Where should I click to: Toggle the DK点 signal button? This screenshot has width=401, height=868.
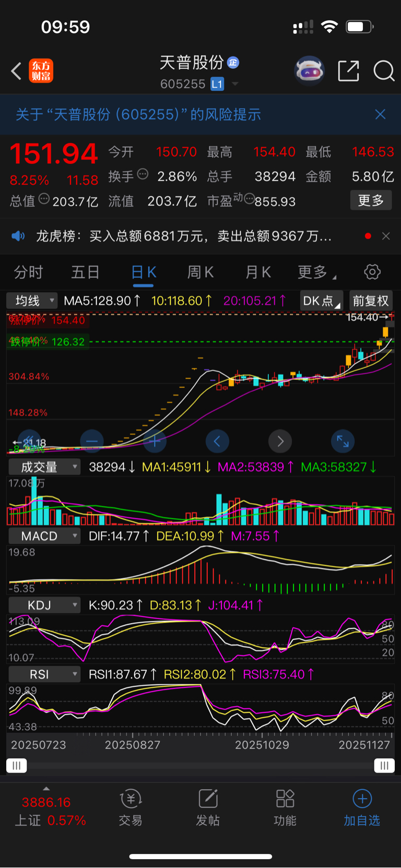(321, 301)
